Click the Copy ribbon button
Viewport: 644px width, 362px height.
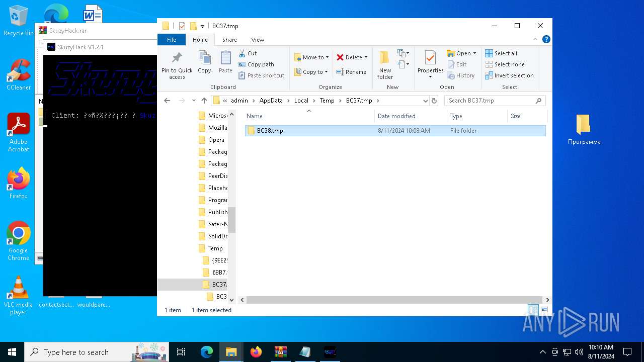click(x=204, y=62)
